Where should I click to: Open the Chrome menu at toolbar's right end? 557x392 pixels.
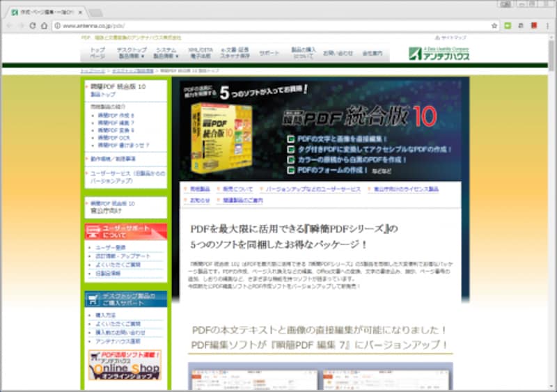pos(547,26)
